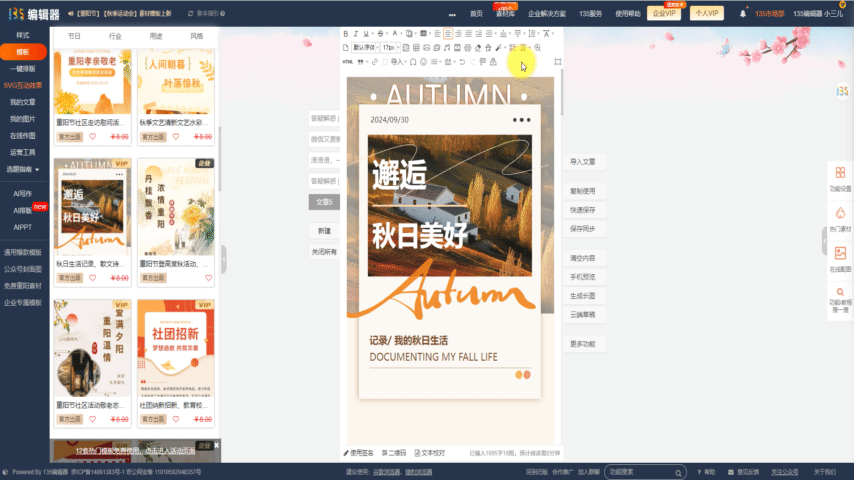854x480 pixels.
Task: Justify text on both sides
Action: [x=468, y=34]
